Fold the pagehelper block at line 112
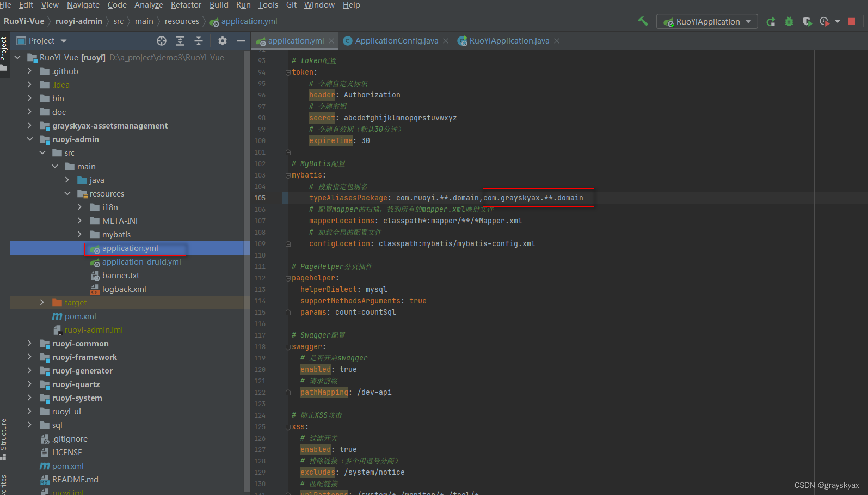Image resolution: width=868 pixels, height=495 pixels. coord(288,278)
